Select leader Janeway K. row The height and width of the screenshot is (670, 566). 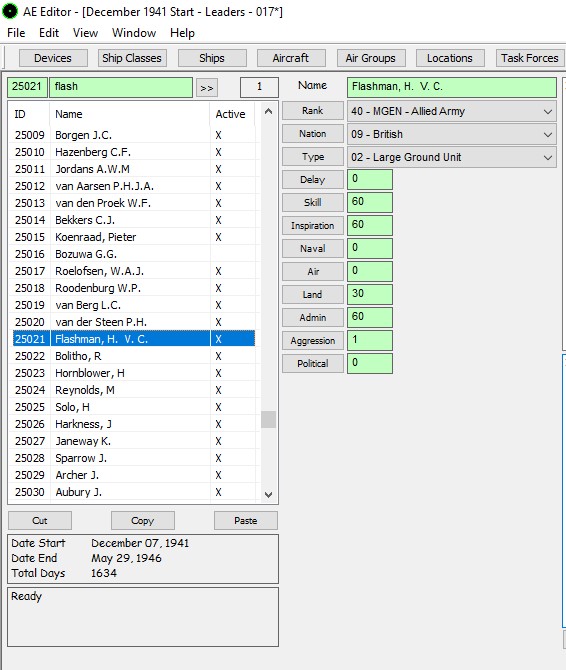[132, 441]
